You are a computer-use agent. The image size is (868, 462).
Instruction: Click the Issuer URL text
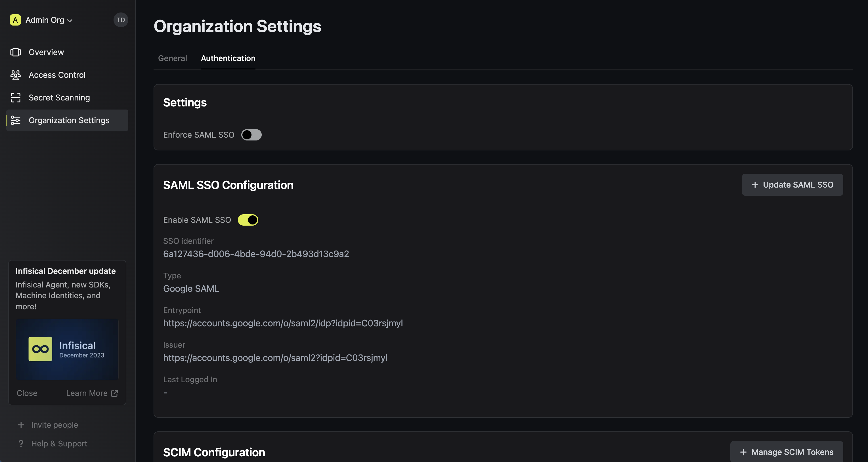[x=275, y=358]
